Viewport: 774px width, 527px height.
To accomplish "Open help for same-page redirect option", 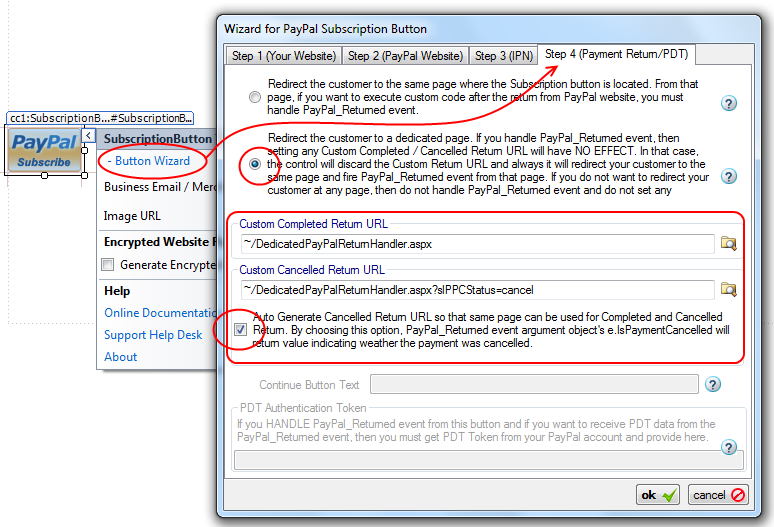I will [729, 103].
